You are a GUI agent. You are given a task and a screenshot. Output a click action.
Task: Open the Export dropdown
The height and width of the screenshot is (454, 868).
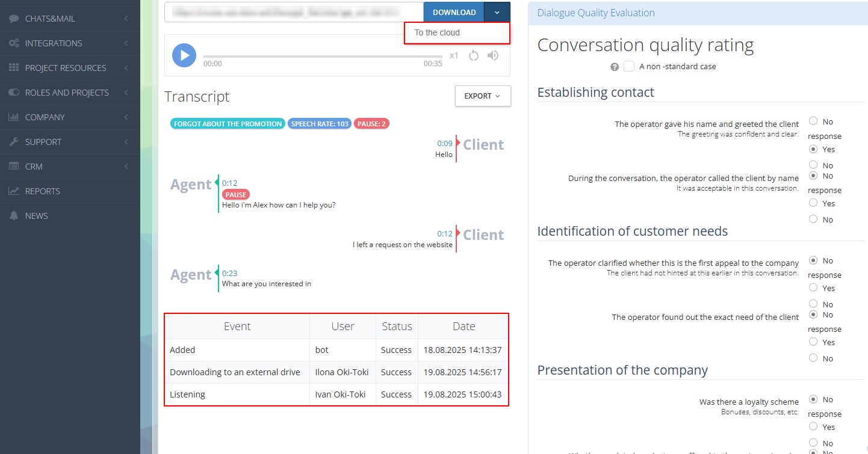[x=483, y=96]
